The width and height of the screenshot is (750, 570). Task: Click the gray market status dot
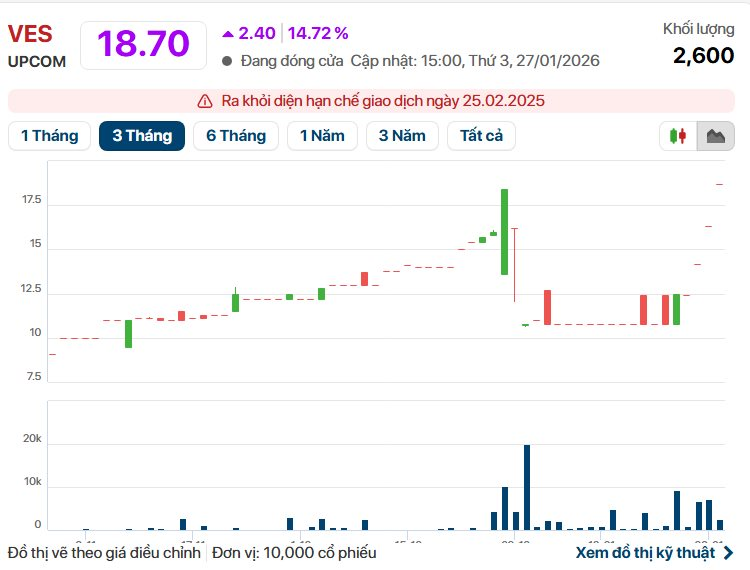(x=227, y=61)
